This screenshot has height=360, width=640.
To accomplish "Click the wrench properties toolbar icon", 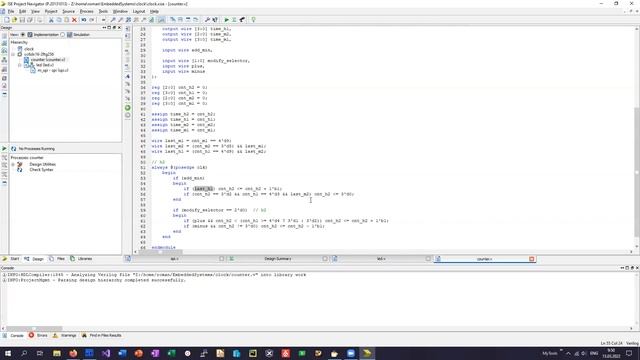I will [x=207, y=20].
